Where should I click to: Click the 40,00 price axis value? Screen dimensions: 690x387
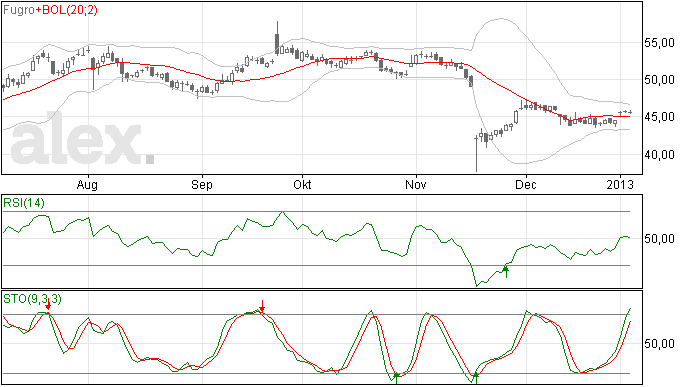tap(659, 155)
